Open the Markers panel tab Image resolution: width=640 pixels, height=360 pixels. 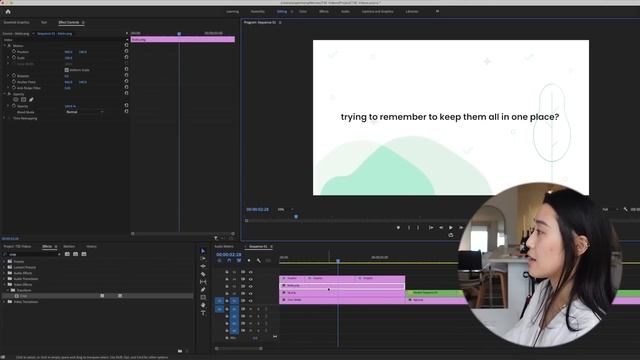point(69,247)
